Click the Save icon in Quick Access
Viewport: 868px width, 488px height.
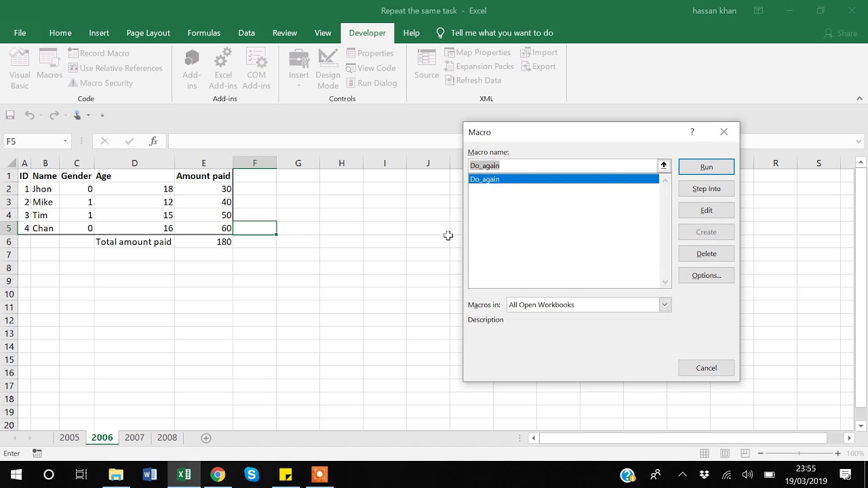10,115
